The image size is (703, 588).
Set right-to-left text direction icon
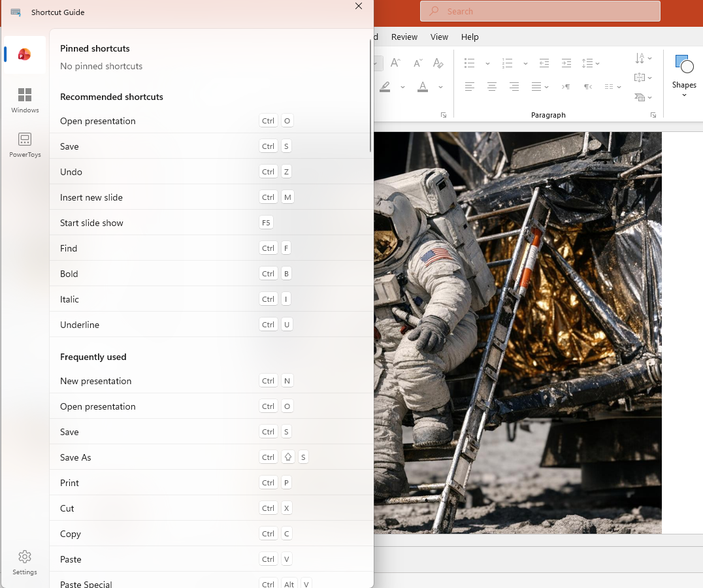pos(588,86)
